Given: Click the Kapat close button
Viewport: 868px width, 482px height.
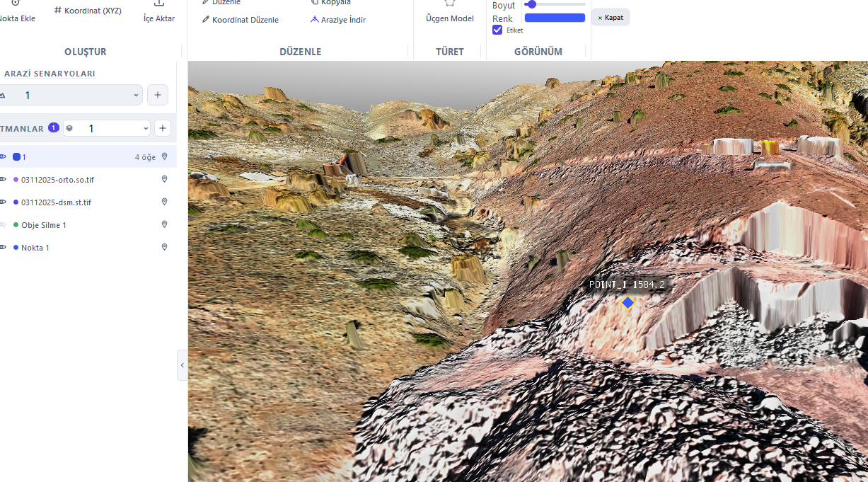Looking at the screenshot, I should 611,17.
